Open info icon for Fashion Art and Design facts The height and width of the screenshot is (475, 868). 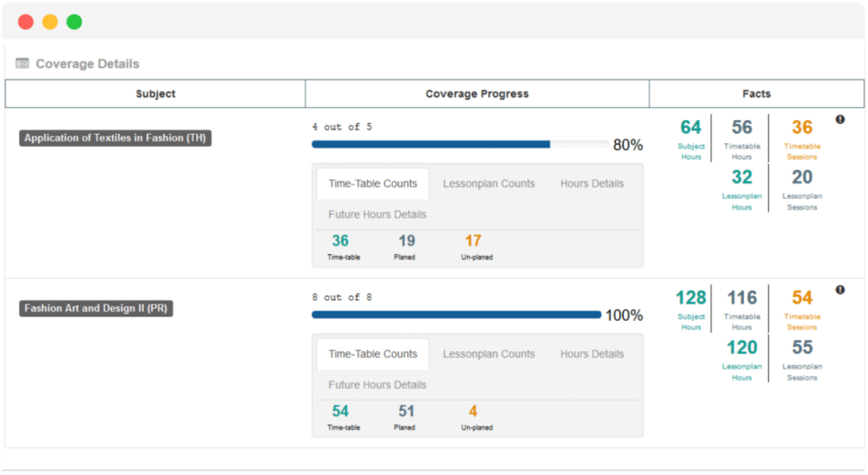pos(840,290)
